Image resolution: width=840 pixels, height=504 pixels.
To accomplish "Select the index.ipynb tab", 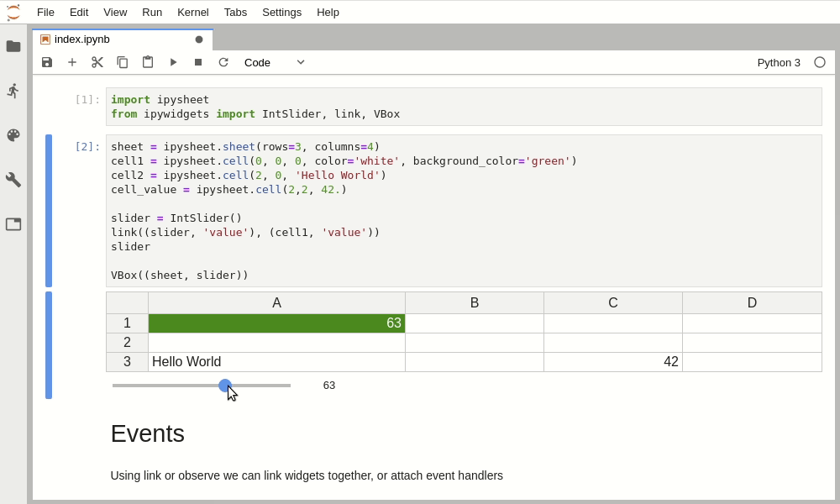I will pyautogui.click(x=80, y=39).
